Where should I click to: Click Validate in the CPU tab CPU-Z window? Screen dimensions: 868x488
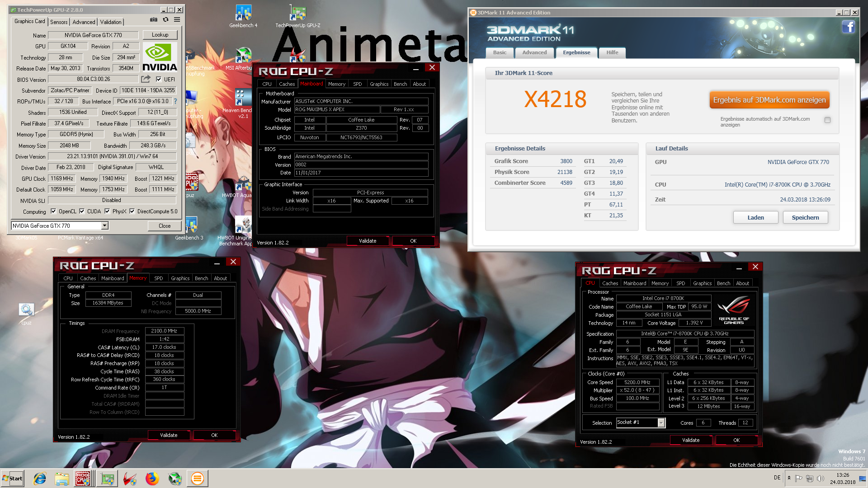coord(691,440)
